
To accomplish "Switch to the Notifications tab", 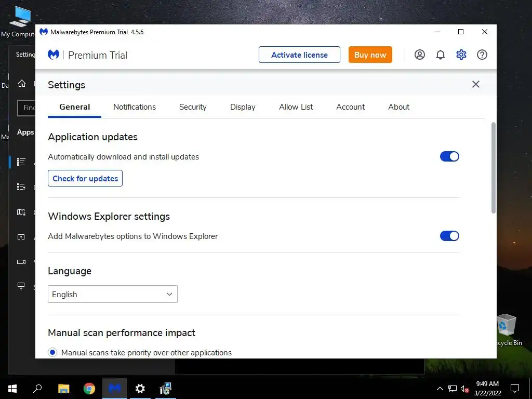I will tap(135, 107).
